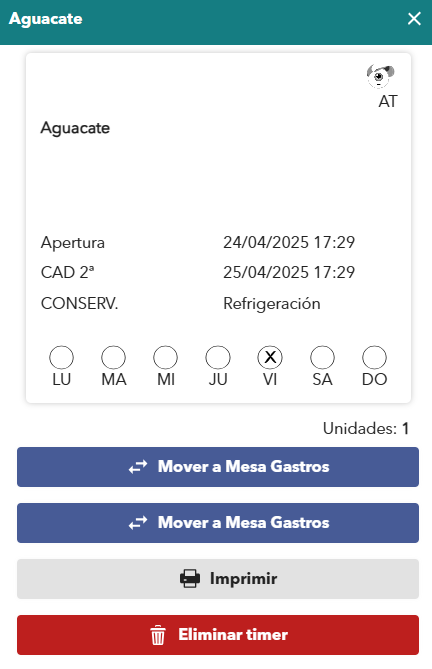
Task: Click the red Eliminar timer button
Action: tap(218, 635)
